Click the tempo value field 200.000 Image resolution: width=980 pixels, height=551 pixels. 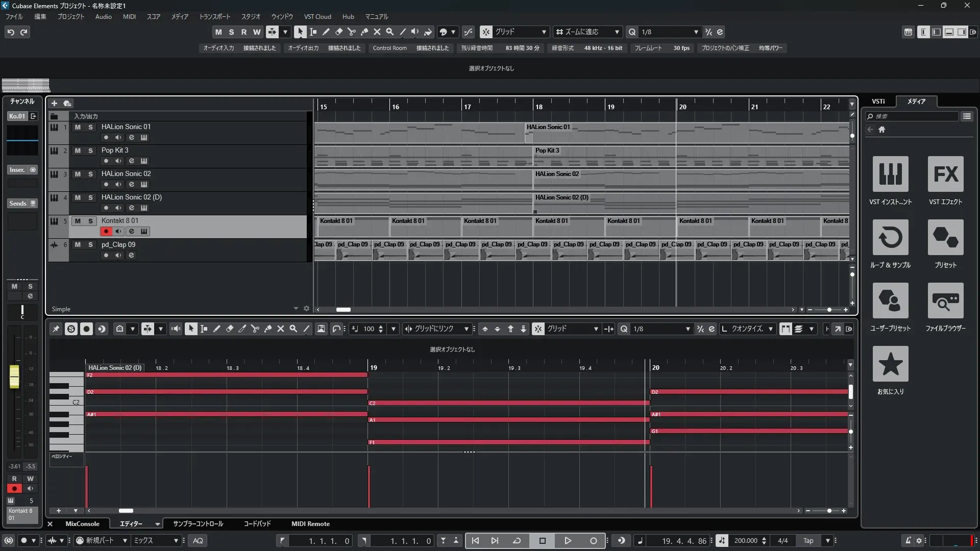[745, 541]
